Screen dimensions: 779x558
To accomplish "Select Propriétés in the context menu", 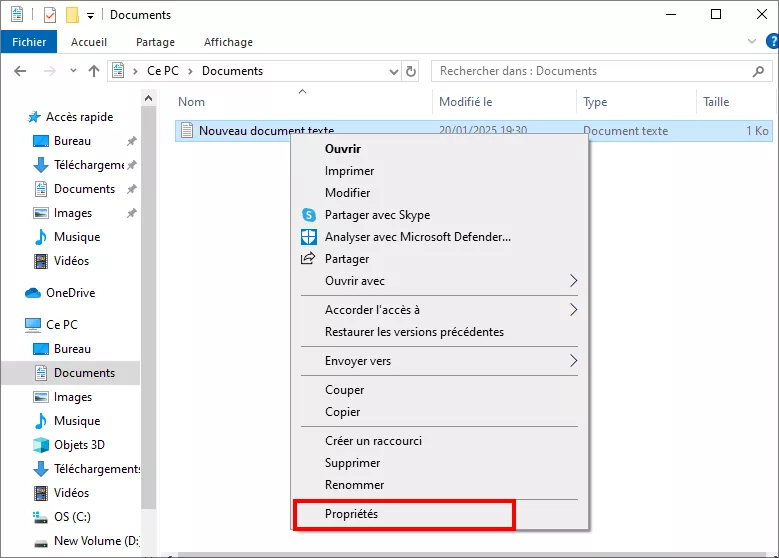I will pyautogui.click(x=440, y=514).
